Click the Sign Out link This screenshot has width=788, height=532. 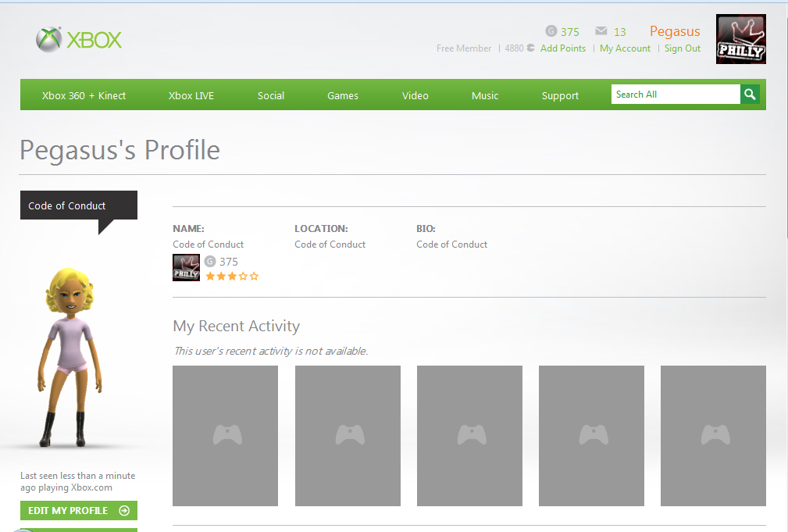point(682,48)
